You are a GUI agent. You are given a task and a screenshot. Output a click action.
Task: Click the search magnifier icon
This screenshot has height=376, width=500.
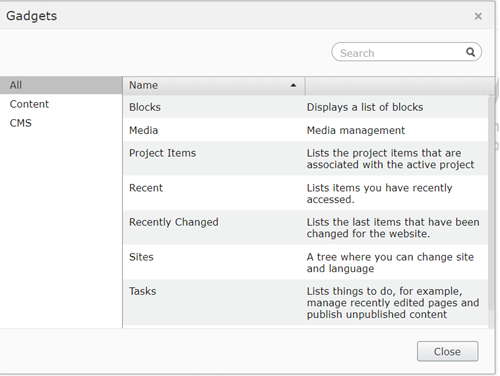pyautogui.click(x=470, y=52)
